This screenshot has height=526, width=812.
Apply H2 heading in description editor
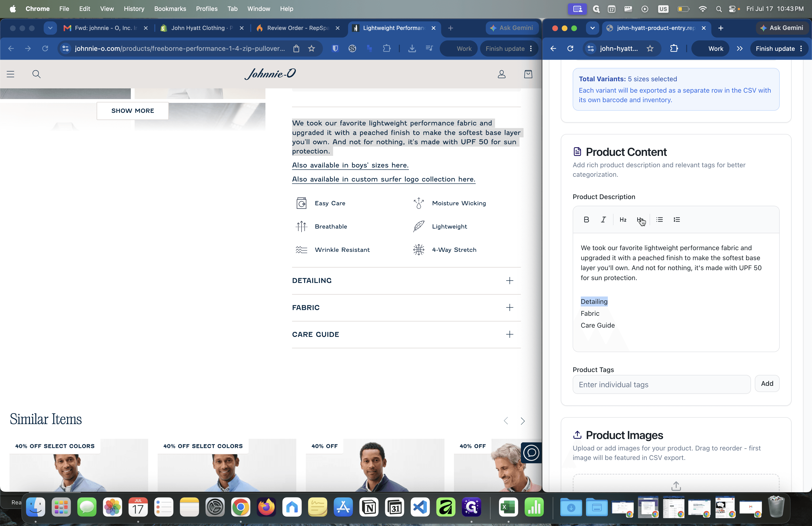[x=623, y=220]
